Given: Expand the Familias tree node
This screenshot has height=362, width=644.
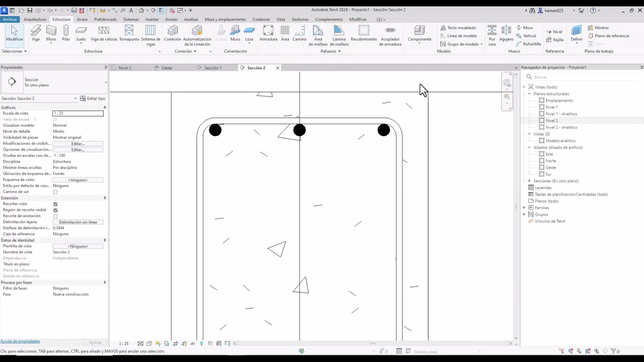Looking at the screenshot, I should point(524,208).
